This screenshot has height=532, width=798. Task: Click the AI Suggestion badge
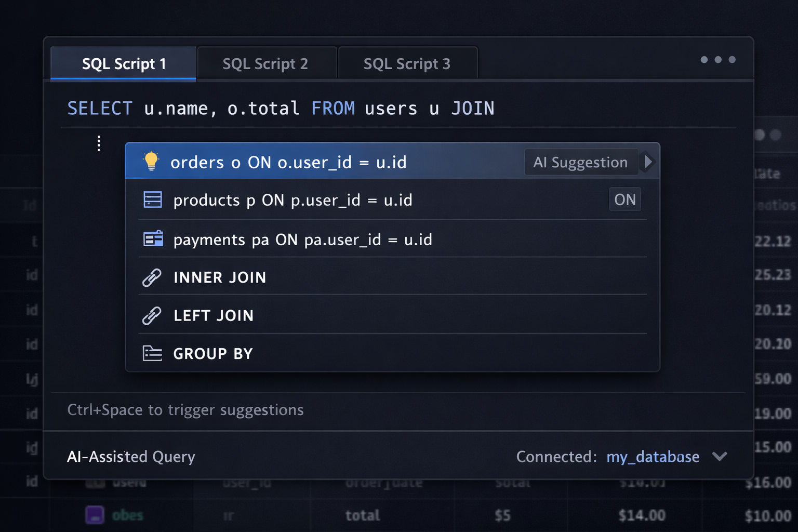[x=580, y=162]
